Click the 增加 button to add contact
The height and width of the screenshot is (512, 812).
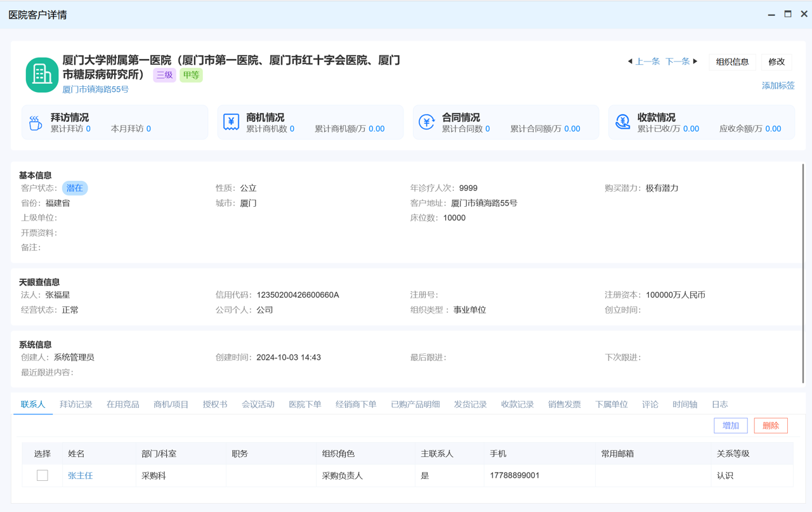coord(730,425)
